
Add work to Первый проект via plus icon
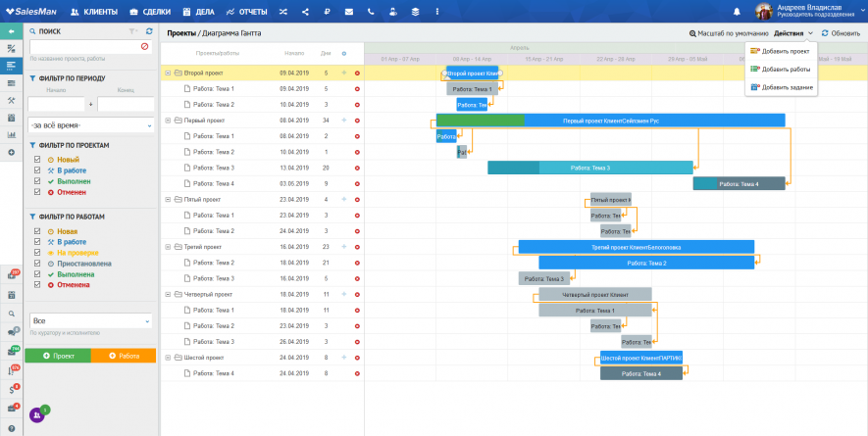(x=343, y=121)
